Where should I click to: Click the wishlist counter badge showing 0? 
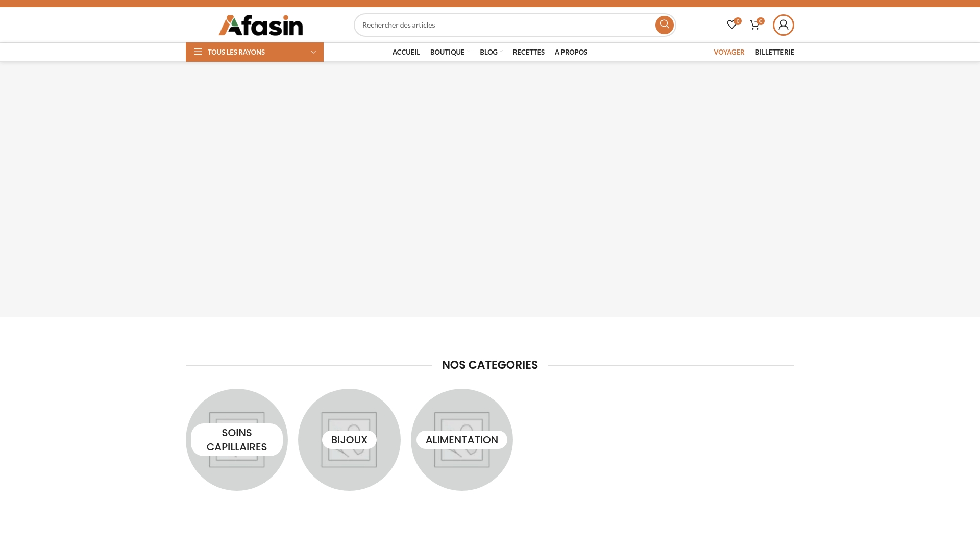pyautogui.click(x=738, y=21)
